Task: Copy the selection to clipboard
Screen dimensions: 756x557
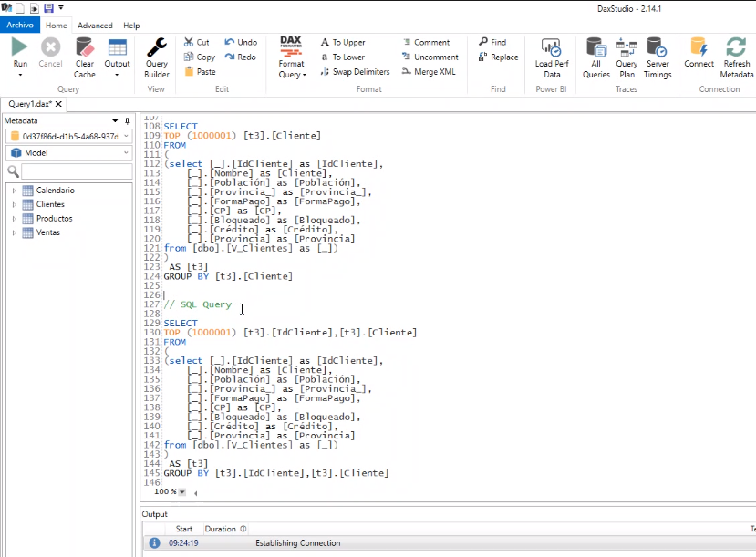Action: pos(200,57)
